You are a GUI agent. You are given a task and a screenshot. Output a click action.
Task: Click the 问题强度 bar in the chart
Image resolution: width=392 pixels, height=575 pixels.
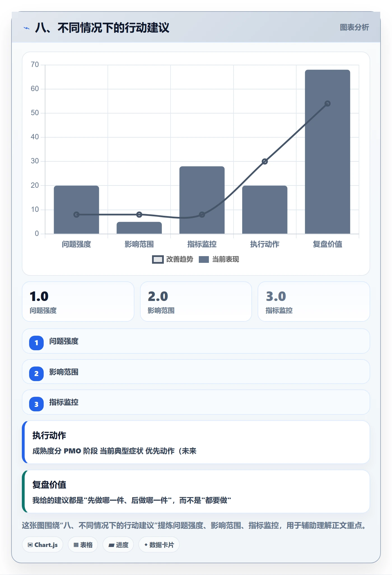tap(76, 210)
